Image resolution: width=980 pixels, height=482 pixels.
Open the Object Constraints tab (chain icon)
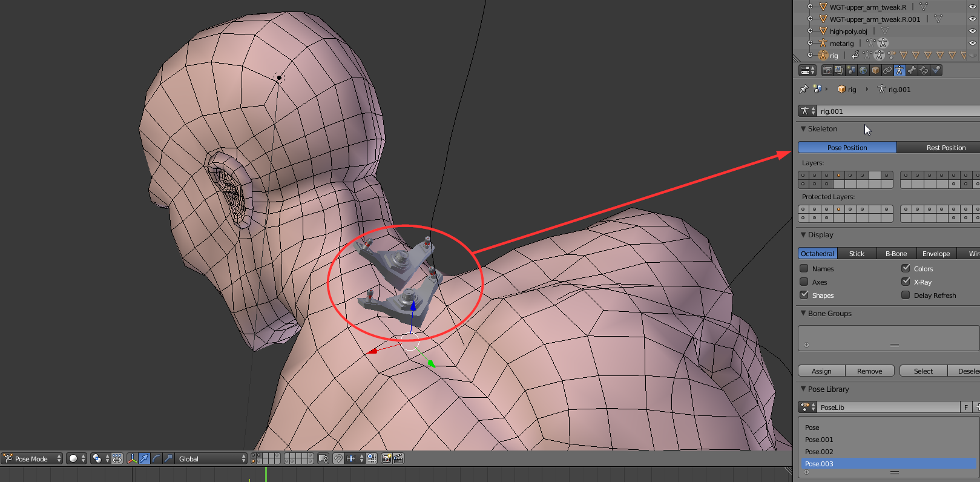887,70
